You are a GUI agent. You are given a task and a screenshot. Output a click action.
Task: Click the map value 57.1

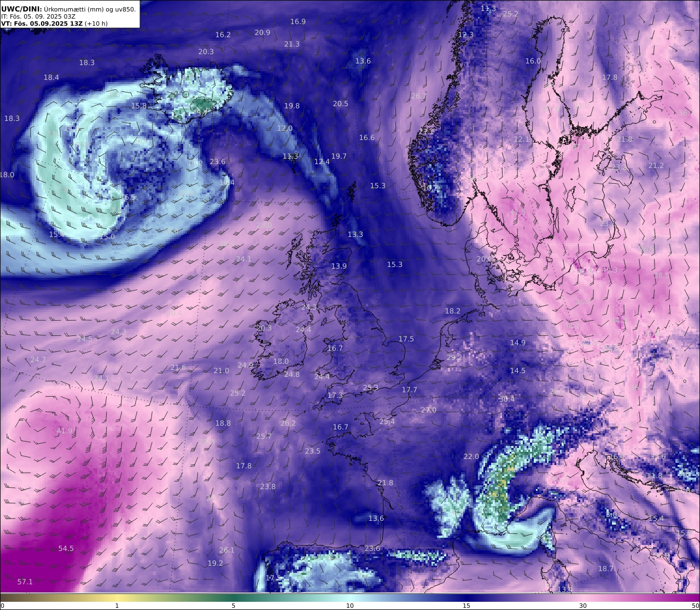coord(25,582)
